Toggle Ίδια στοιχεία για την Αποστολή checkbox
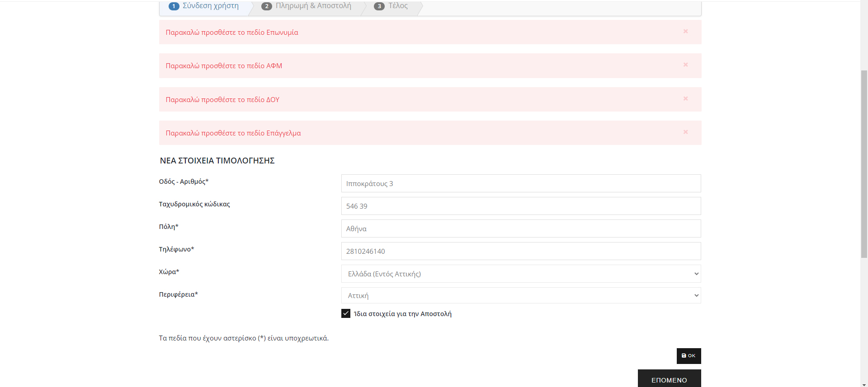The width and height of the screenshot is (868, 387). [346, 313]
